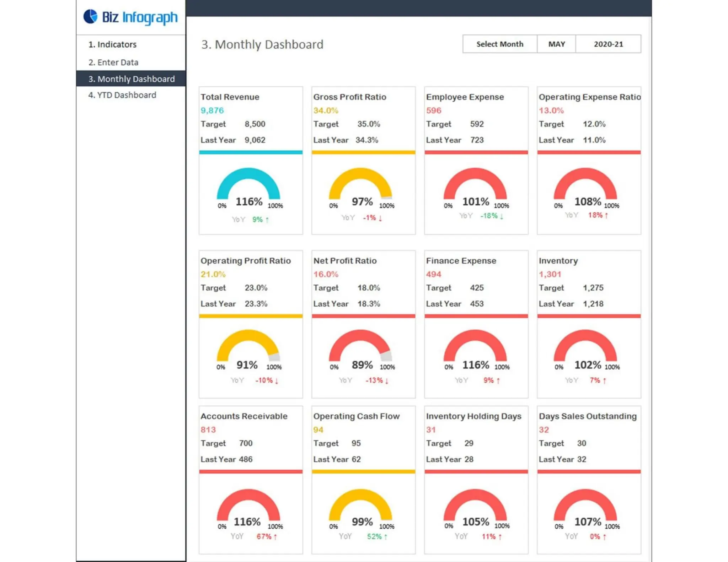Open the 1. Indicators sheet
Image resolution: width=728 pixels, height=562 pixels.
(x=112, y=44)
